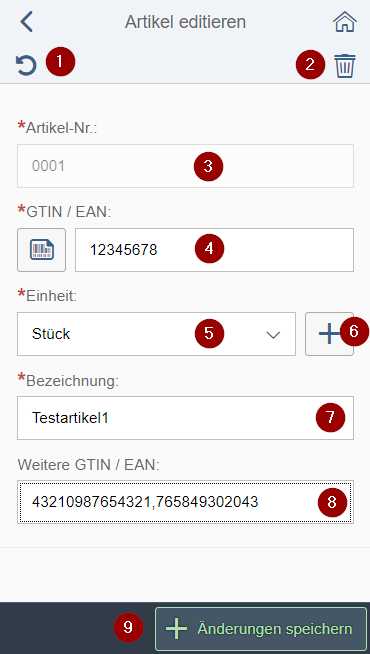The width and height of the screenshot is (370, 654).
Task: Open the home screen via house icon
Action: coord(345,22)
